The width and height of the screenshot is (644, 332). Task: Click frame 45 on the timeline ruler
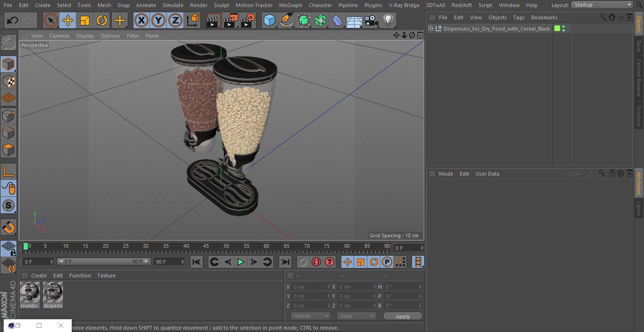206,246
